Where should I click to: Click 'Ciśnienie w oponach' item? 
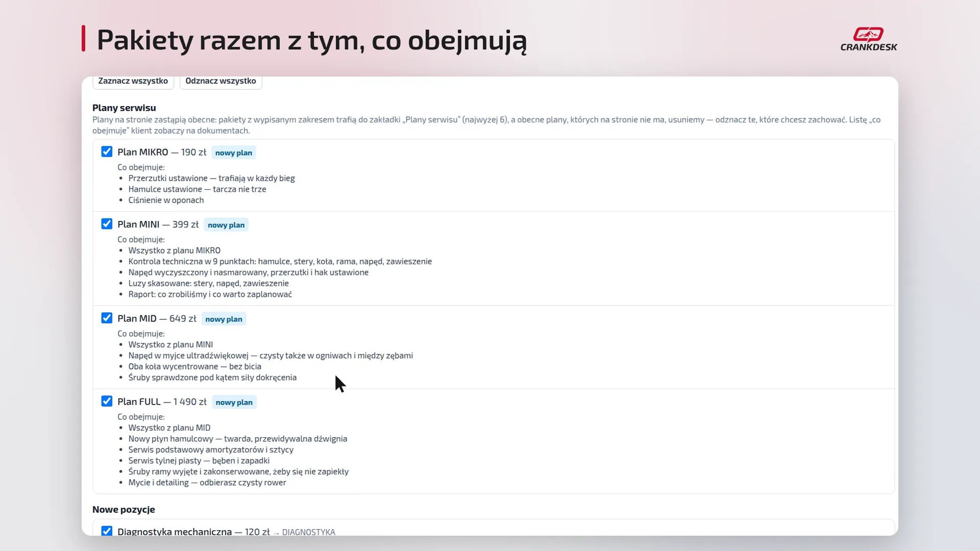166,200
